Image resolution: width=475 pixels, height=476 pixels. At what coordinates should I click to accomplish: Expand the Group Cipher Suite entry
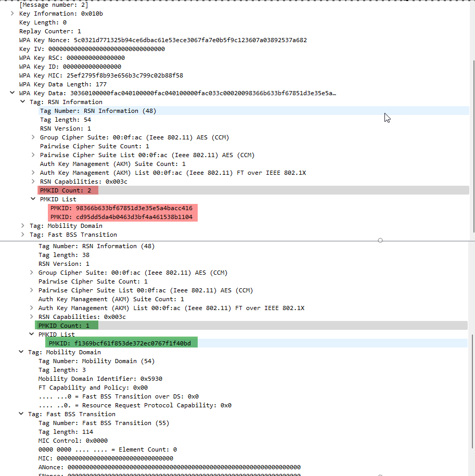coord(32,137)
